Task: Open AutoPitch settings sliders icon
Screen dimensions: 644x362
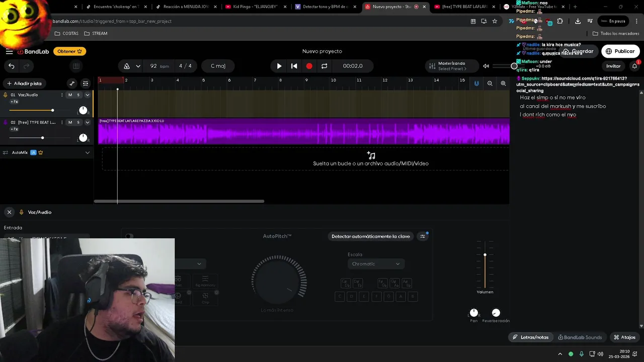Action: point(423,236)
